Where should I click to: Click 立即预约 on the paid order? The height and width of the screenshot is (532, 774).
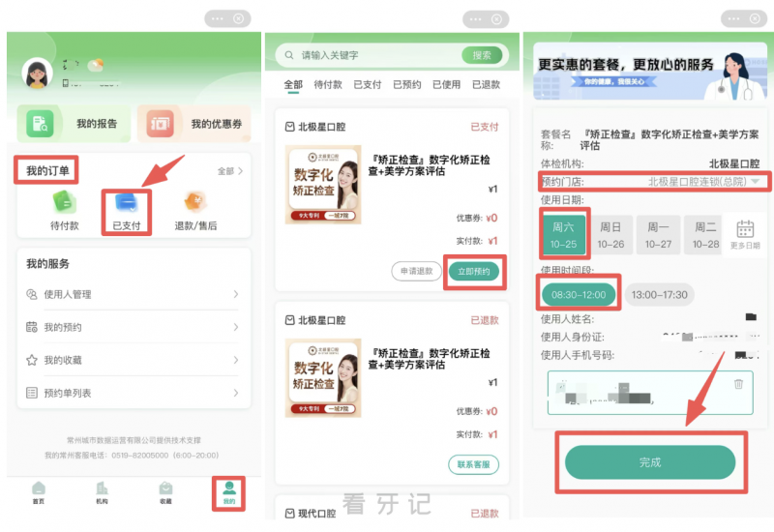(x=474, y=272)
